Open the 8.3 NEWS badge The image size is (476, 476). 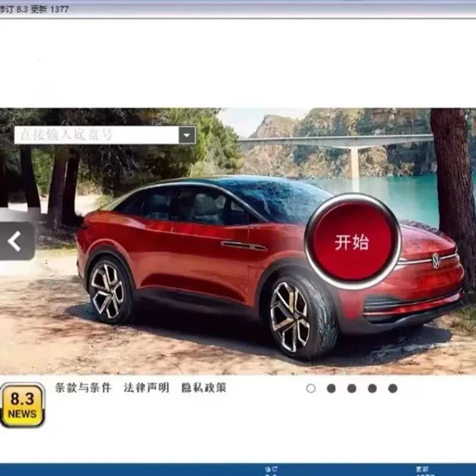pyautogui.click(x=23, y=405)
